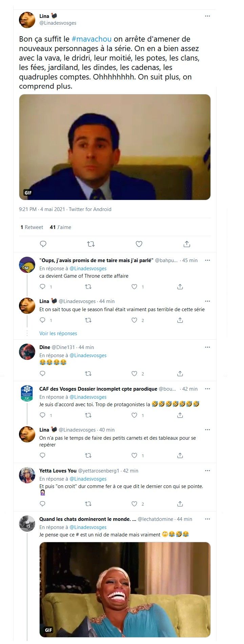Open more options on CAF des Vosges reply
Screen dimensions: 244x644
tap(207, 389)
